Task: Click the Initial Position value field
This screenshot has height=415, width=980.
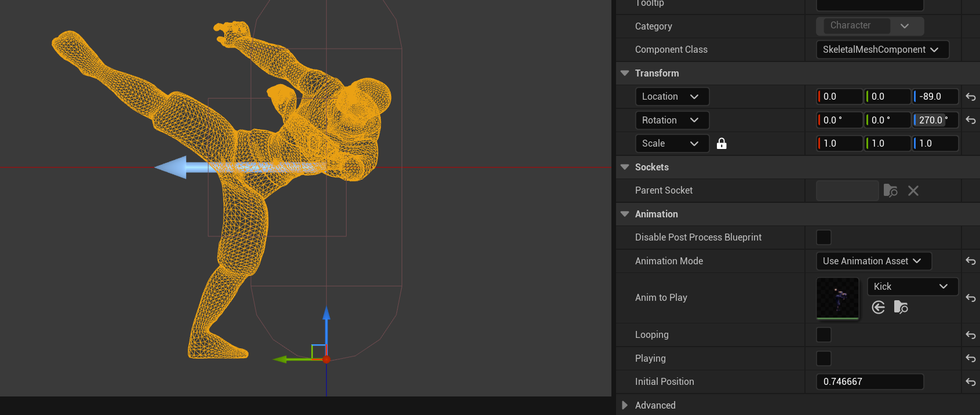Action: coord(869,382)
